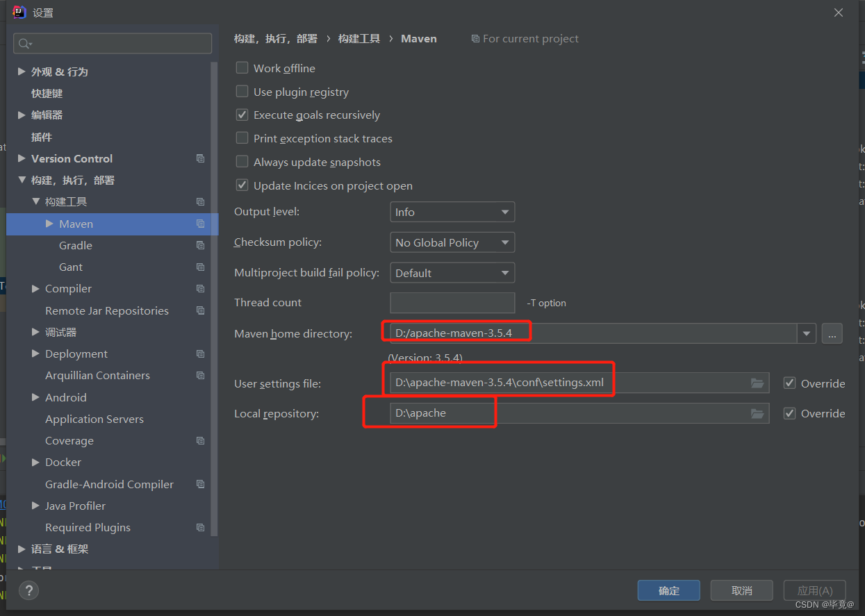Toggle Override for Local repository
865x616 pixels.
pyautogui.click(x=789, y=413)
